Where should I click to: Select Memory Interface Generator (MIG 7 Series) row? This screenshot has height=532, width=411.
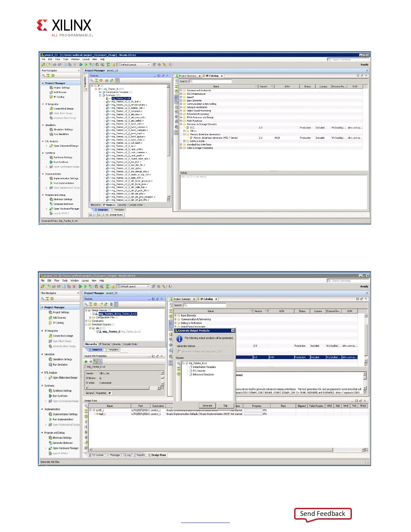271,138
